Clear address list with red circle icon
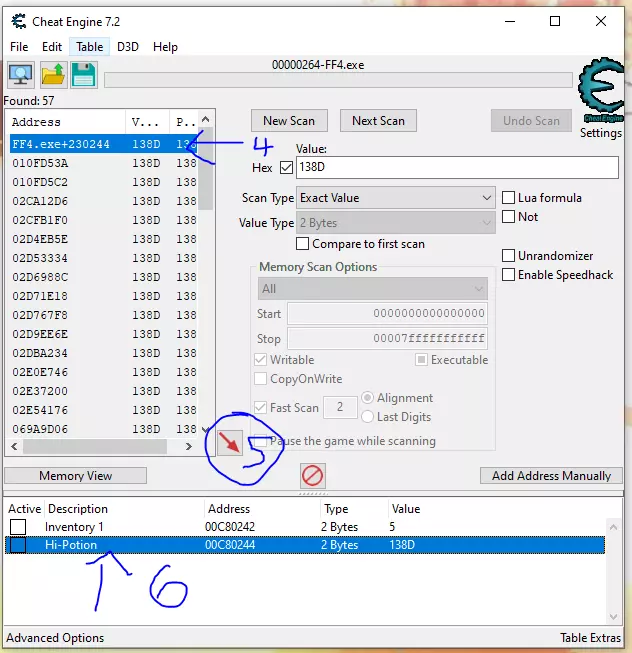 pyautogui.click(x=313, y=476)
